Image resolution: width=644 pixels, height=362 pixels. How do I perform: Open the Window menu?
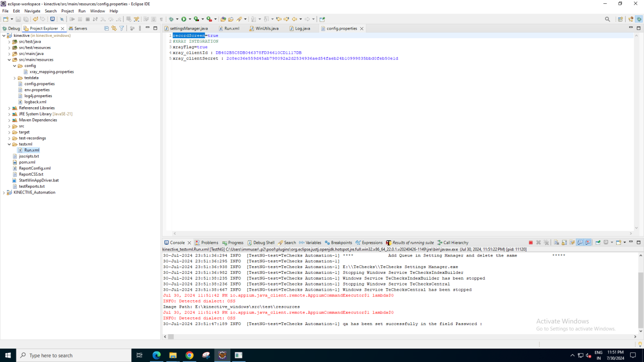click(x=97, y=11)
